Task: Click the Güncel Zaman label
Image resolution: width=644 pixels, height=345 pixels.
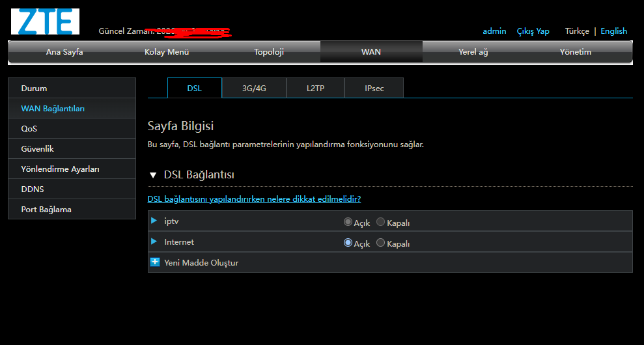Action: (x=126, y=31)
